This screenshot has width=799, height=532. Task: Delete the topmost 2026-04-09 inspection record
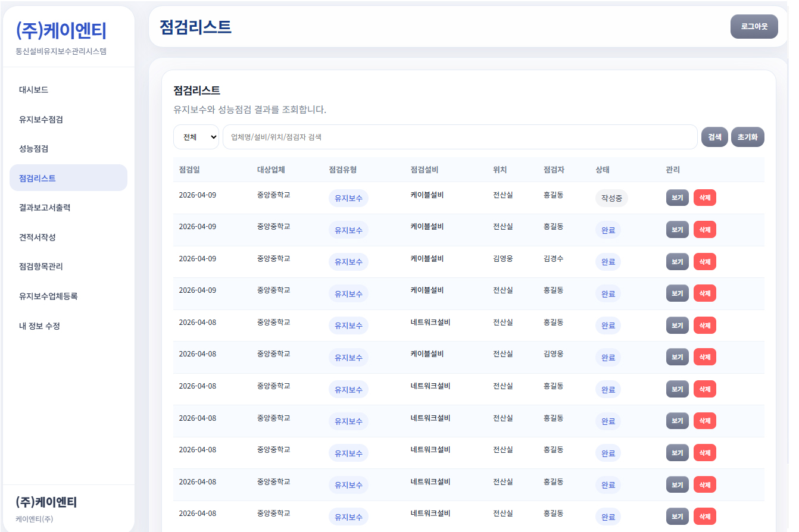704,197
